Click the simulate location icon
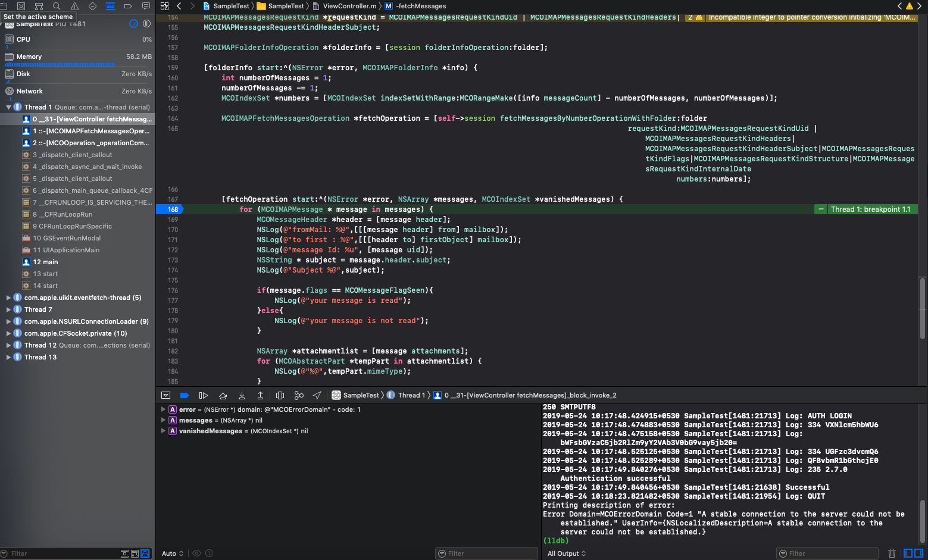The image size is (928, 560). point(317,395)
